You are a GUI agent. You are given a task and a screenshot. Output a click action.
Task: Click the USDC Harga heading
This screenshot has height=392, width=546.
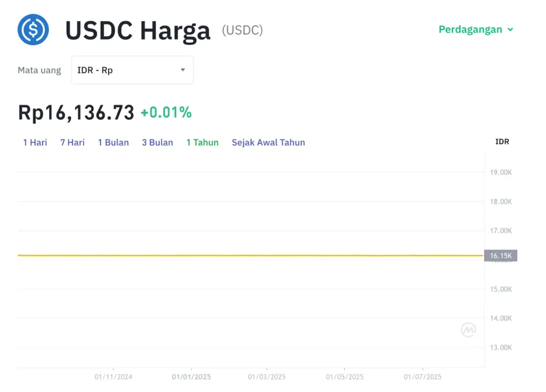click(138, 30)
